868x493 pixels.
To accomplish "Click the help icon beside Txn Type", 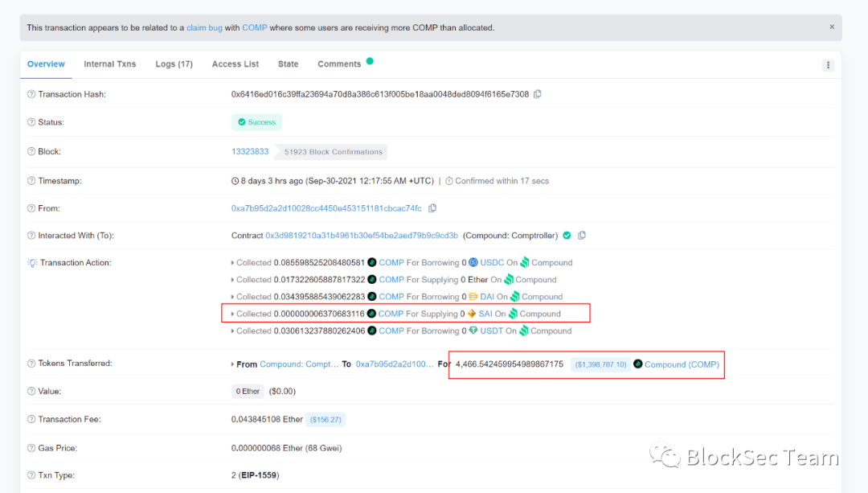I will tap(31, 475).
